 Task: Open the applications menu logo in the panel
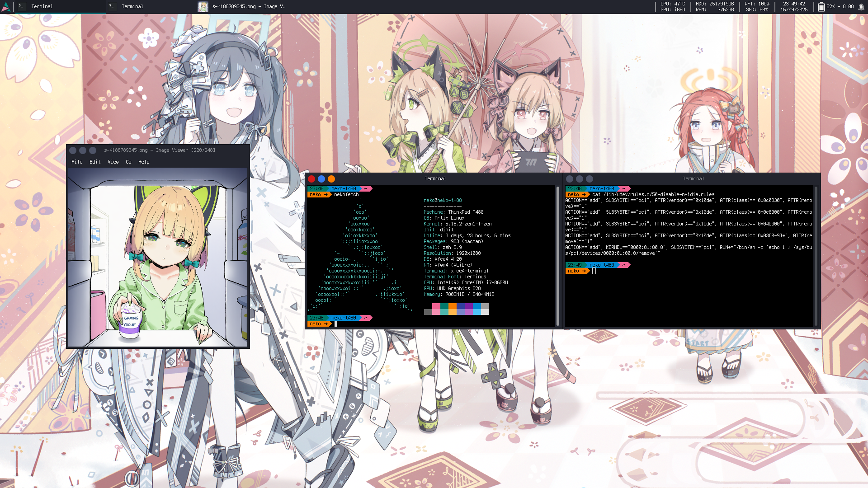point(6,6)
